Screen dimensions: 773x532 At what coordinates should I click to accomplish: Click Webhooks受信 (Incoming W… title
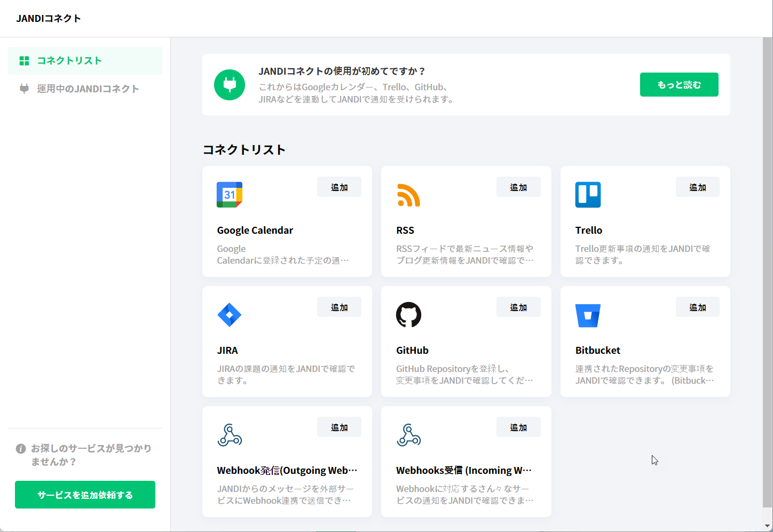click(x=464, y=471)
